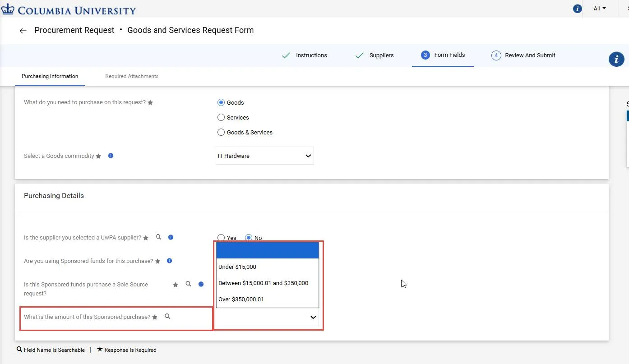Image resolution: width=629 pixels, height=364 pixels.
Task: Click 'What do you need to purchase' label
Action: pos(85,102)
